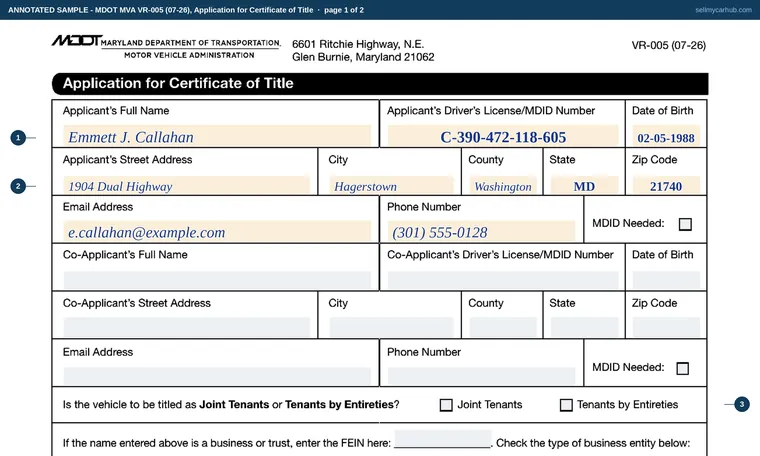Check the applicant's MDID Needed checkbox
This screenshot has width=760, height=456.
point(685,224)
